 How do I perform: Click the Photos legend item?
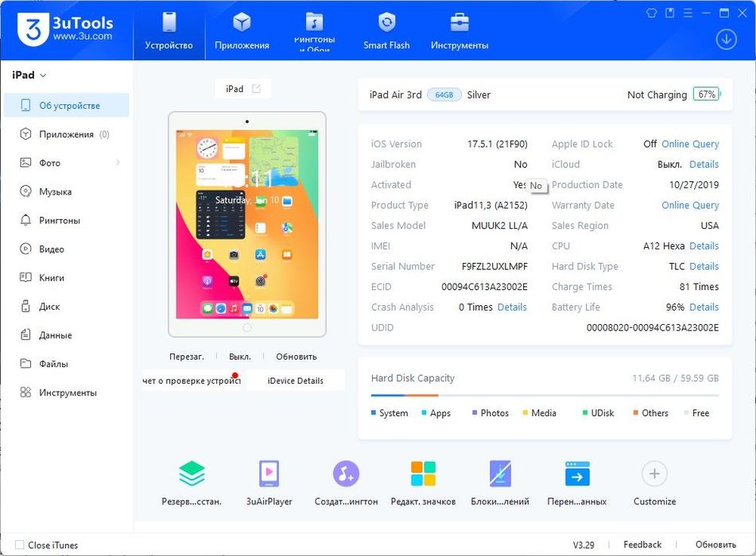[x=490, y=413]
